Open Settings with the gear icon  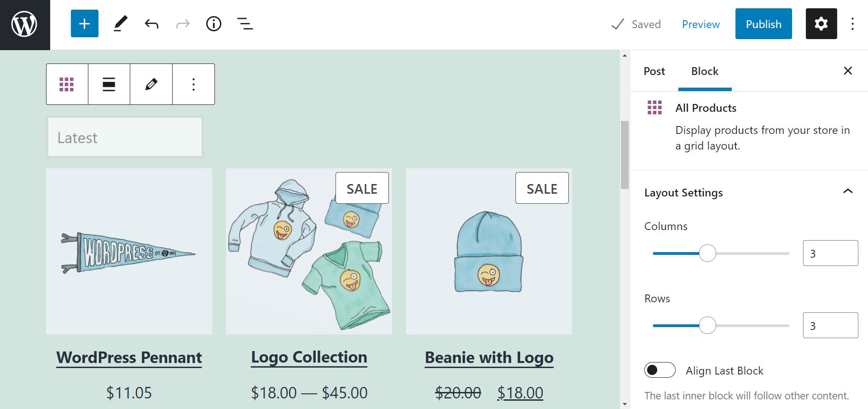(x=821, y=23)
